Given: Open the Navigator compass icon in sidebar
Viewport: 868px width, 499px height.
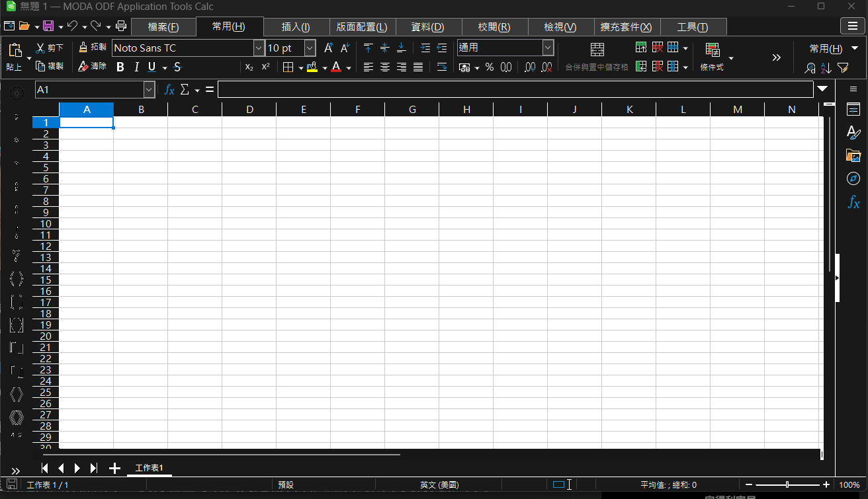Looking at the screenshot, I should (x=853, y=179).
